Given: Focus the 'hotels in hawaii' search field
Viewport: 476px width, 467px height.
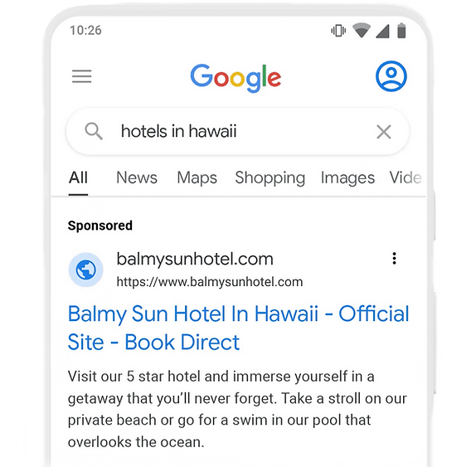Looking at the screenshot, I should [238, 132].
